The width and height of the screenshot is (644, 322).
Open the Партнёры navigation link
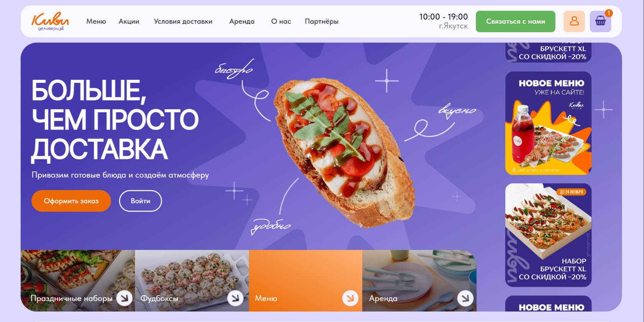(322, 21)
